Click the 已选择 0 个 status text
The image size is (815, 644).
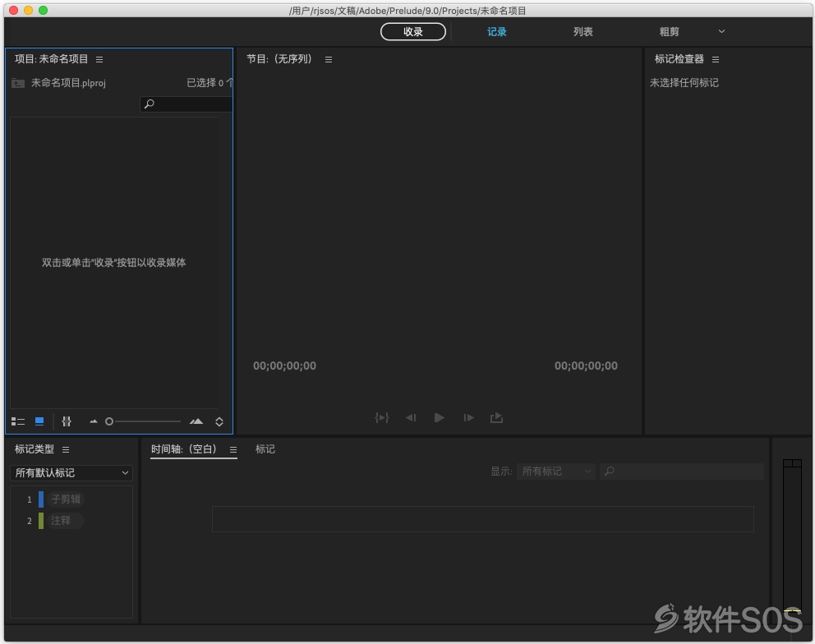(x=210, y=83)
